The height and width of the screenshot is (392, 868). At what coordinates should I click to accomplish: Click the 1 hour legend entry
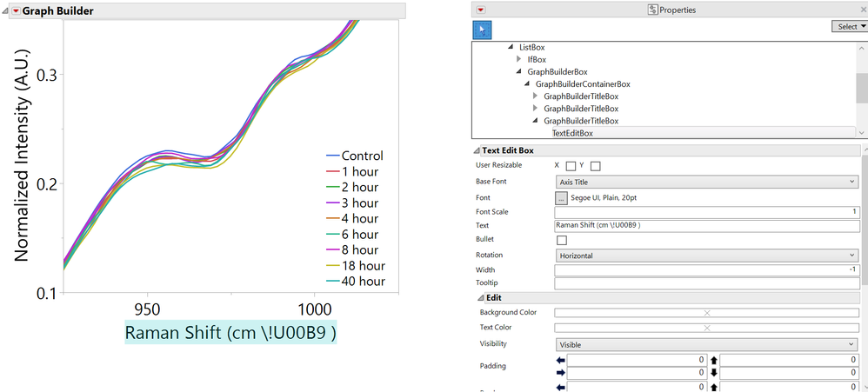pyautogui.click(x=352, y=171)
